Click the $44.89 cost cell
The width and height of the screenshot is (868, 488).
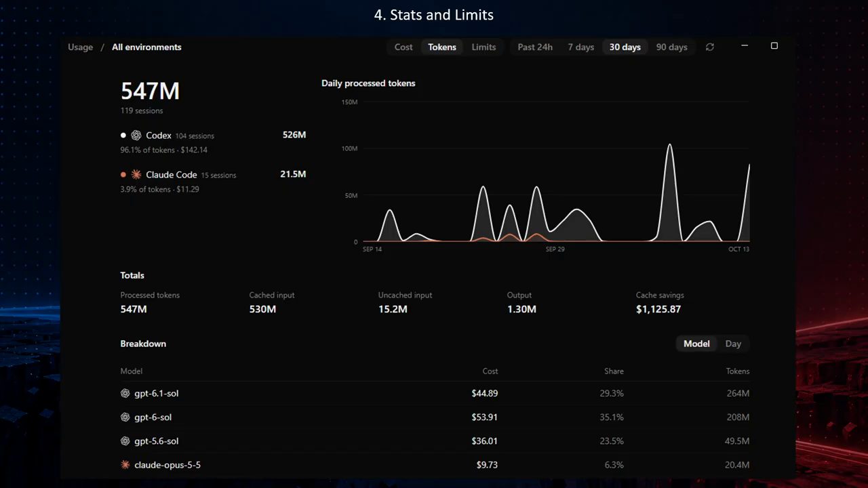click(485, 393)
